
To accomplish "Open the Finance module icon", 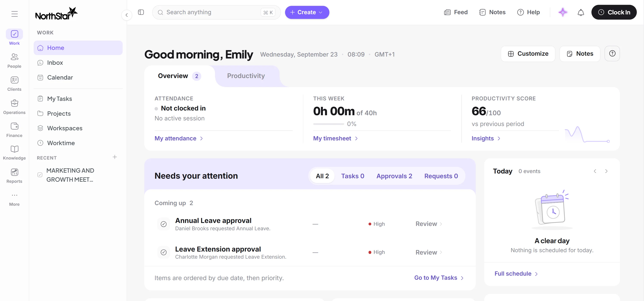I will [15, 126].
